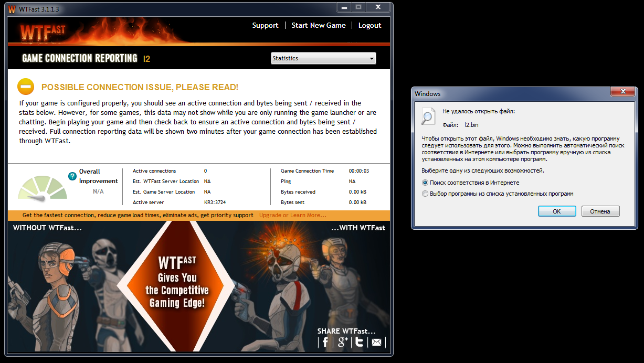Image resolution: width=644 pixels, height=363 pixels.
Task: Choose Start New Game
Action: [319, 25]
